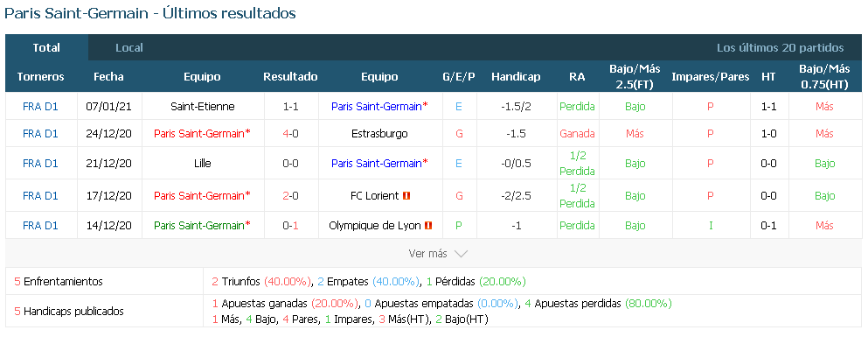This screenshot has height=337, width=868.
Task: Open Los últimos 20 partidos selector
Action: click(x=780, y=47)
